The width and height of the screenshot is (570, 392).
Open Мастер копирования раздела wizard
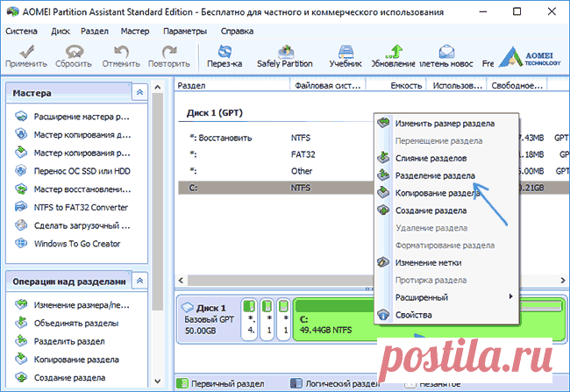pyautogui.click(x=72, y=153)
